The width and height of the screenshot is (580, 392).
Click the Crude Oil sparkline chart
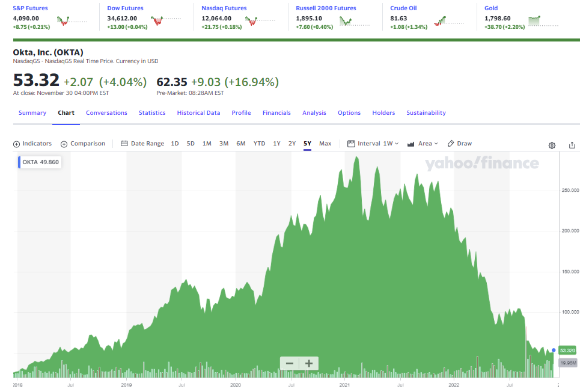click(x=449, y=21)
